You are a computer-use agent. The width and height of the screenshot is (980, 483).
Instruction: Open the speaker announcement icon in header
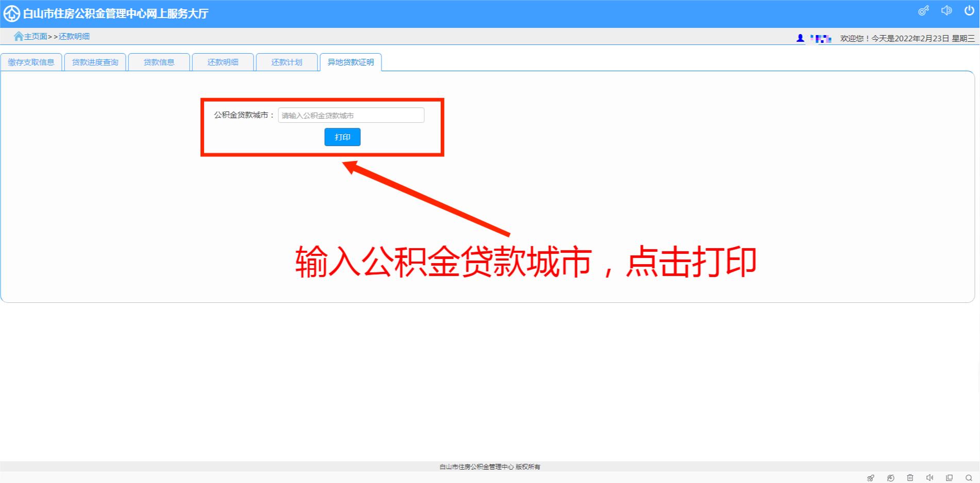click(x=946, y=11)
